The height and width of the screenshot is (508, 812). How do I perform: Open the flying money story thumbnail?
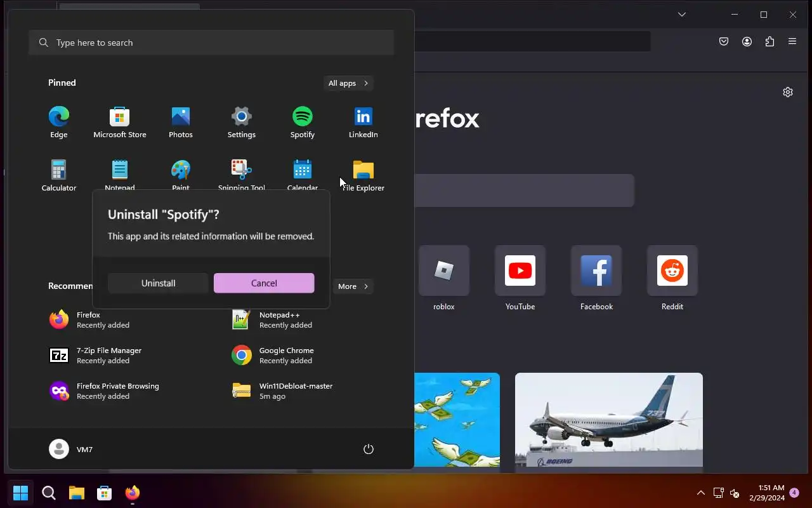coord(457,420)
